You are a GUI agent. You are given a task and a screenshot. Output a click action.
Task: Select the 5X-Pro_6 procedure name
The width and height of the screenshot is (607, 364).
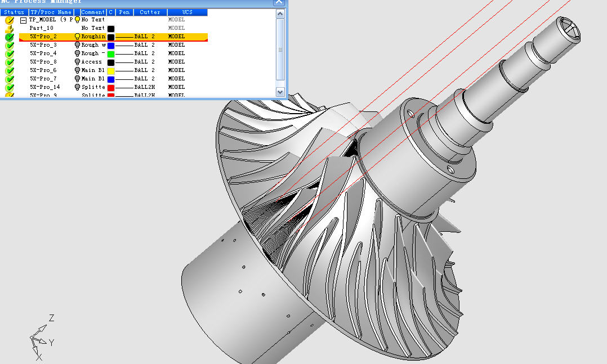(43, 70)
